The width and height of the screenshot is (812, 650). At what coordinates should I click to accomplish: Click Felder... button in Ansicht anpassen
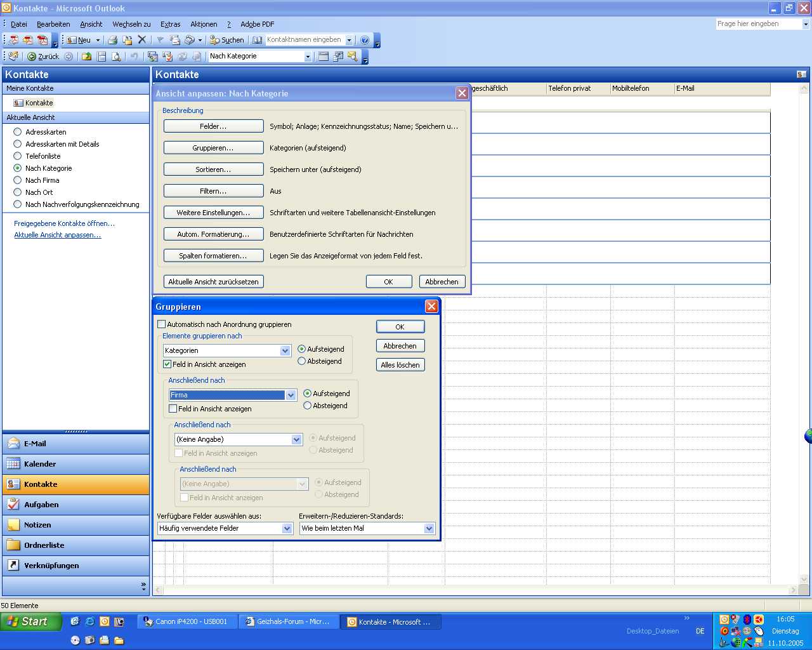coord(214,126)
